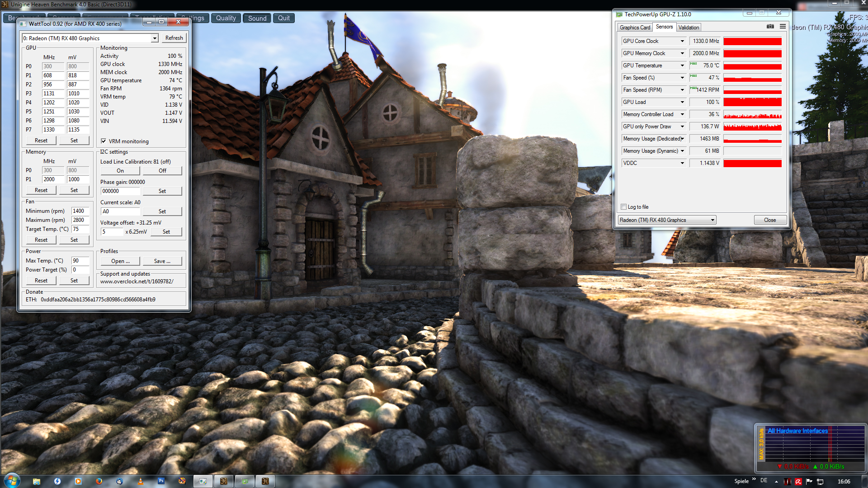The width and height of the screenshot is (868, 488).
Task: Click the GPU-Z screenshot camera icon
Action: click(770, 27)
